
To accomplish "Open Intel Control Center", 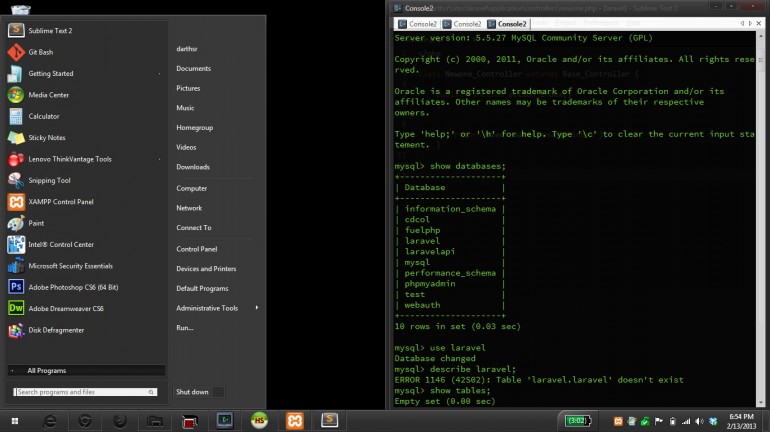I will (86, 244).
